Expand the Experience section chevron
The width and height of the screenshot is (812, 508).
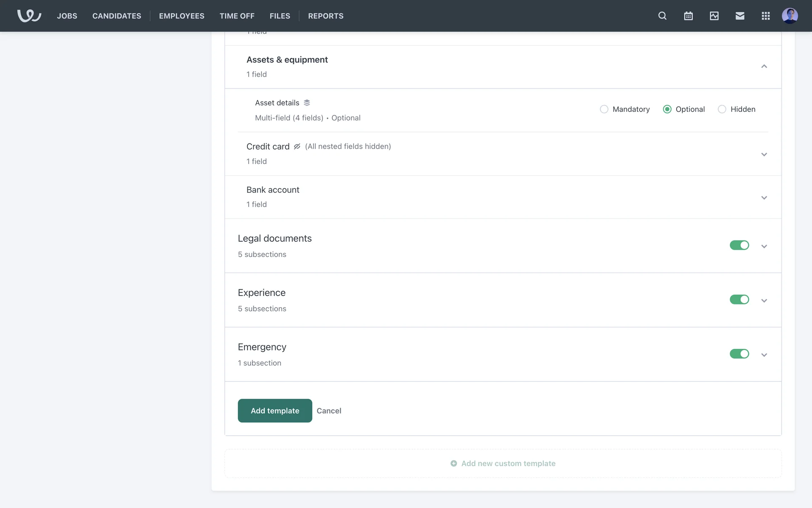(x=764, y=301)
